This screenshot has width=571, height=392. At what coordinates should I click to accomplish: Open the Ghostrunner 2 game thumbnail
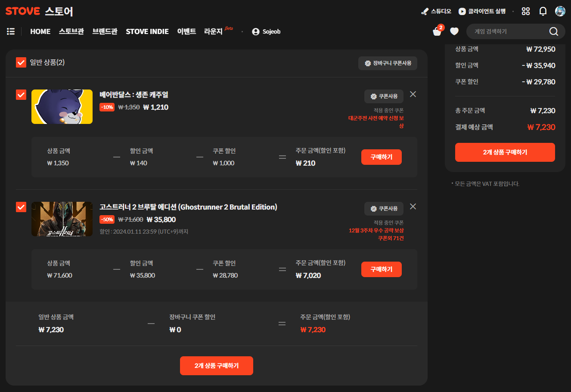coord(62,219)
